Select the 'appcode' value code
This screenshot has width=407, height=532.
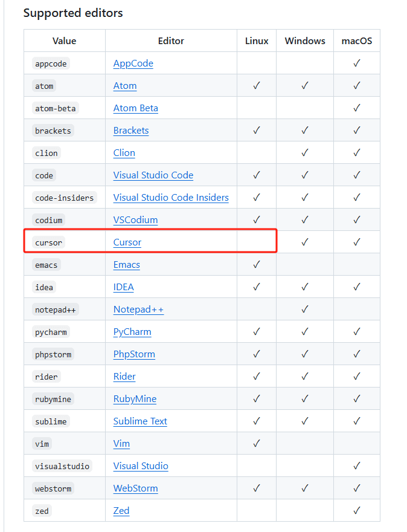(51, 63)
